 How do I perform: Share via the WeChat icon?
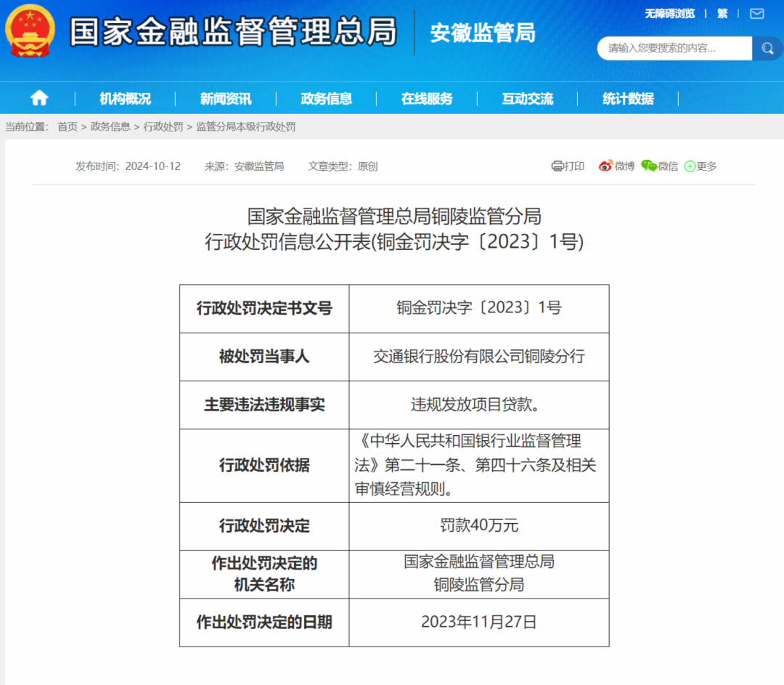tap(649, 166)
